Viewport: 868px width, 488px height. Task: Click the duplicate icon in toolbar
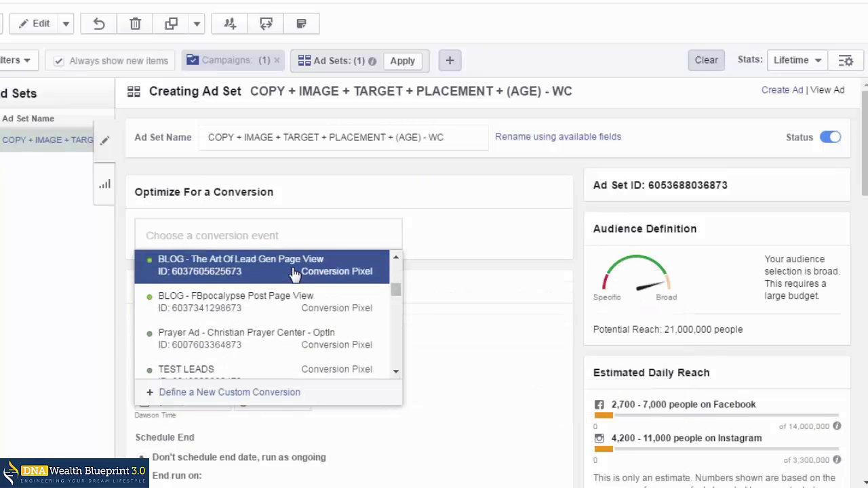point(171,24)
